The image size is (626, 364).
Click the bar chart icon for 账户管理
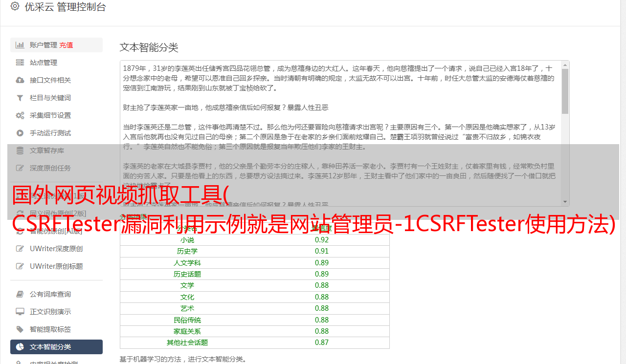point(20,45)
